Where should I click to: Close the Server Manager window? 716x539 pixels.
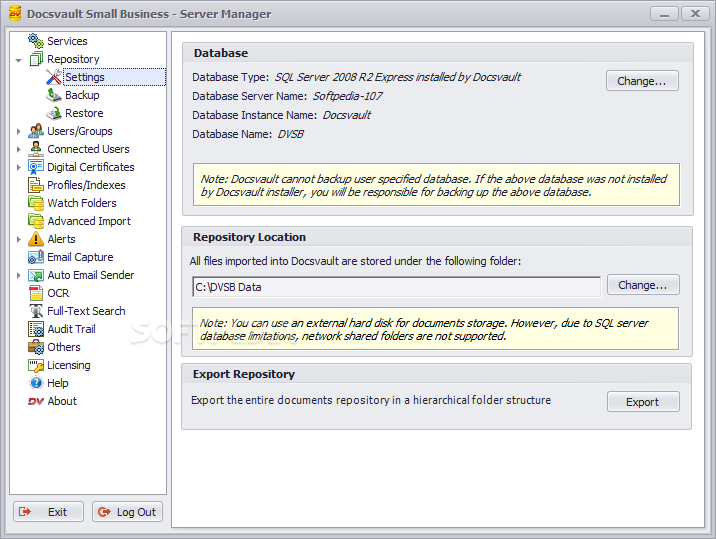pos(695,14)
